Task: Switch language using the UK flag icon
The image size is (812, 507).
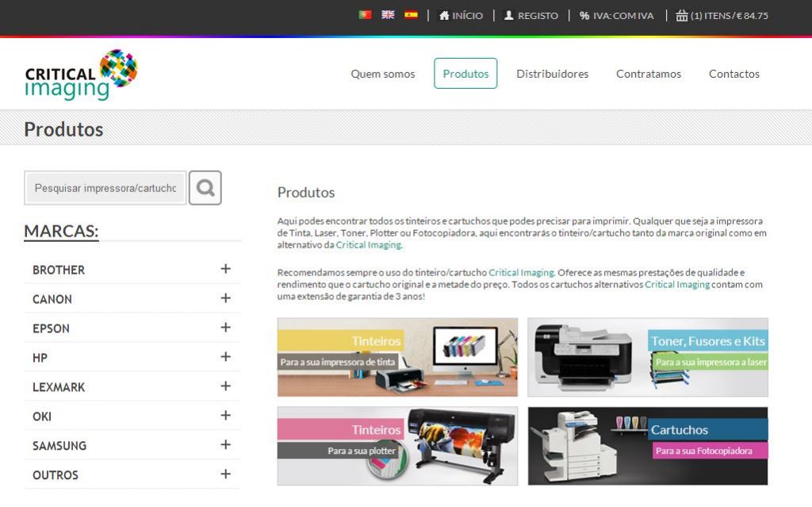Action: pyautogui.click(x=388, y=15)
